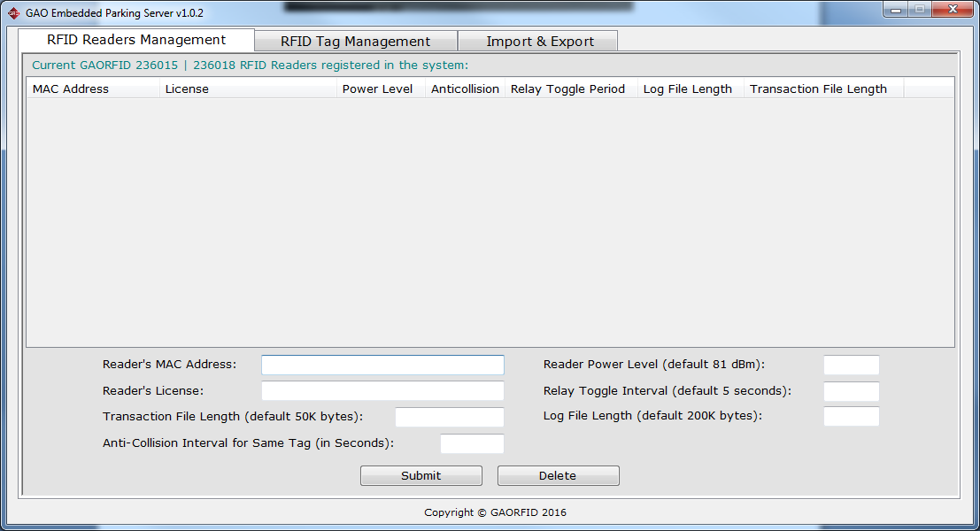This screenshot has height=531, width=980.
Task: Click the Relay Toggle Interval input field
Action: pos(851,392)
